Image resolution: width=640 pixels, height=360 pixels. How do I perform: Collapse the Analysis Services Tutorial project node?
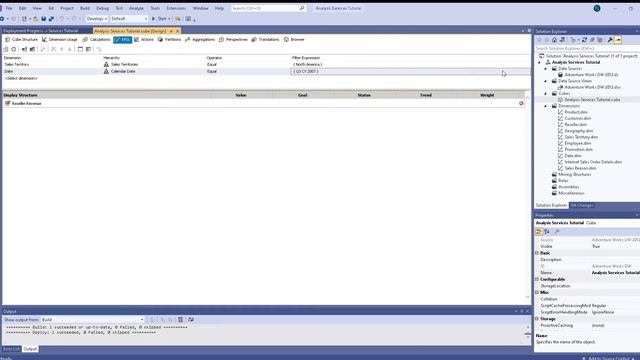pyautogui.click(x=540, y=62)
